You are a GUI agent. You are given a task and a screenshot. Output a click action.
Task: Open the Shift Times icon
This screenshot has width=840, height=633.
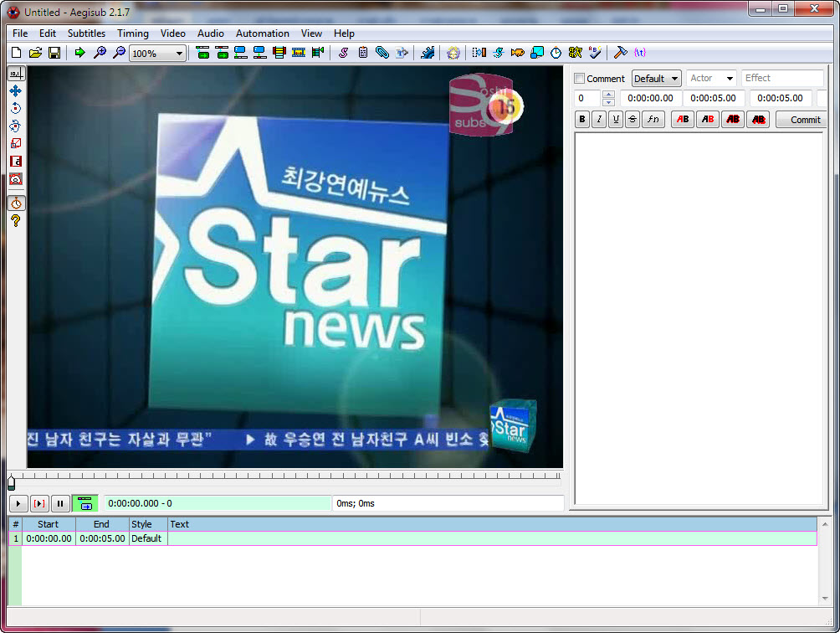[479, 53]
